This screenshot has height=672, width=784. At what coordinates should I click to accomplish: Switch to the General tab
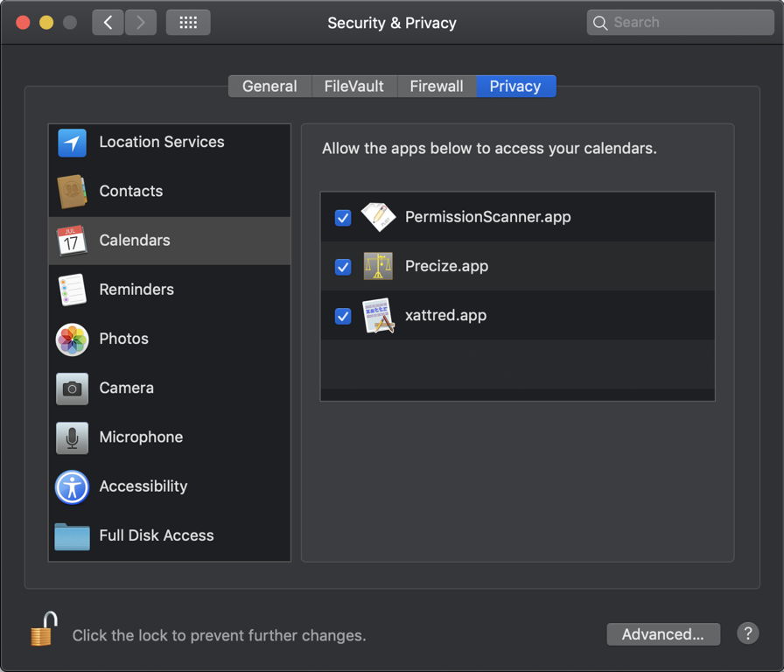pos(269,87)
